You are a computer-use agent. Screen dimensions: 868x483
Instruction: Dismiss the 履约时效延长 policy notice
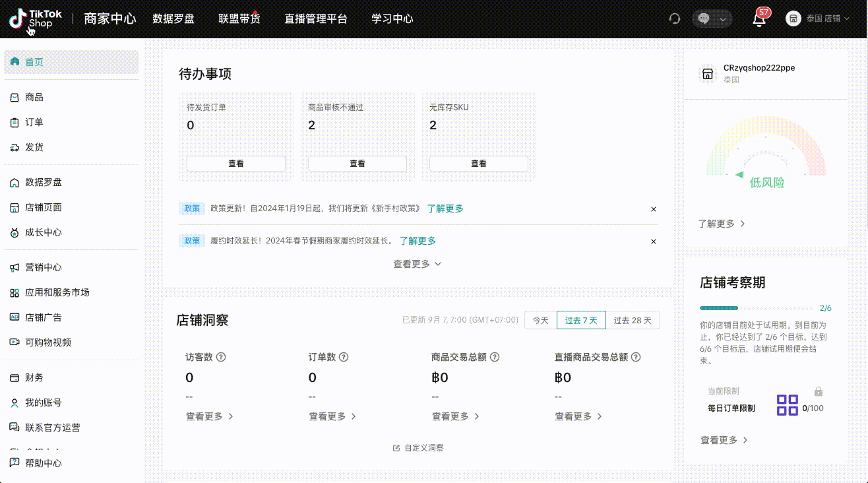point(654,241)
